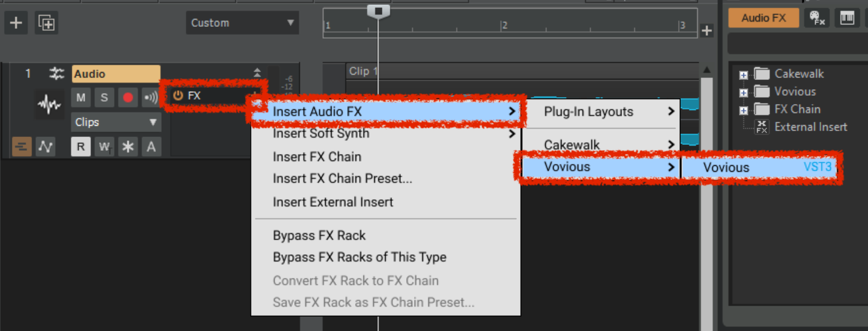Click the audio track waveform icon
Screen dimensions: 868x331
49,104
